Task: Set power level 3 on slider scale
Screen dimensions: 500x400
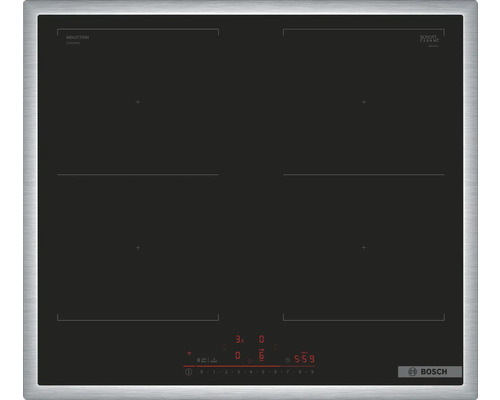Action: [x=239, y=372]
